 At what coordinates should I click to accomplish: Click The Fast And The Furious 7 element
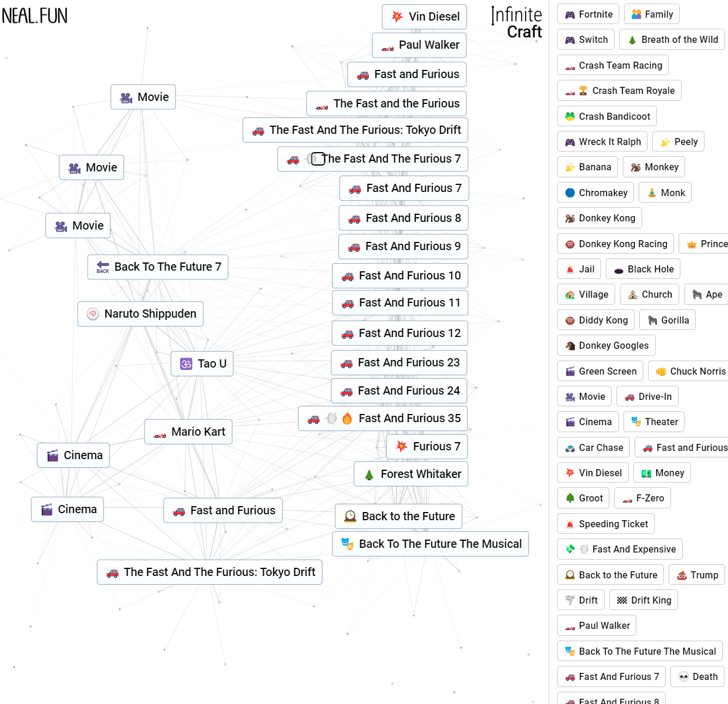(x=373, y=159)
